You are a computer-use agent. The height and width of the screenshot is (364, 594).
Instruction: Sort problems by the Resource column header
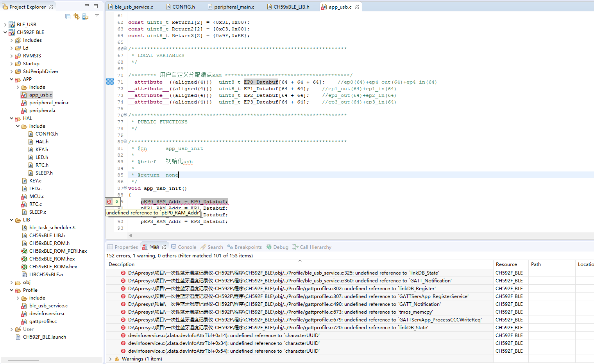click(x=506, y=264)
